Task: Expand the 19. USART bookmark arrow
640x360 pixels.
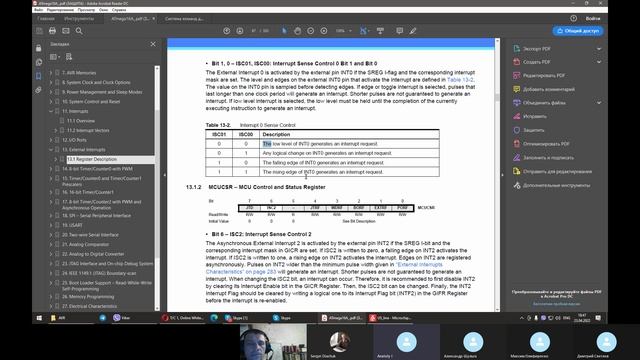Action: pos(51,225)
